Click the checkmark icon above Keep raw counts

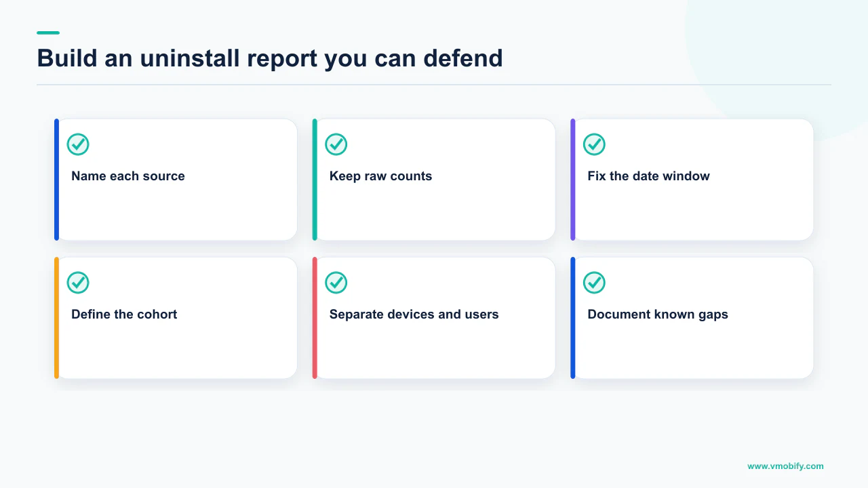click(336, 144)
